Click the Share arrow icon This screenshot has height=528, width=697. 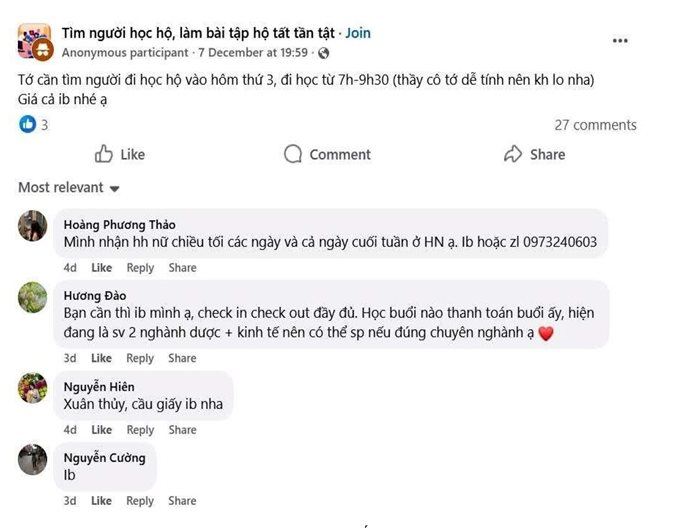[x=513, y=154]
